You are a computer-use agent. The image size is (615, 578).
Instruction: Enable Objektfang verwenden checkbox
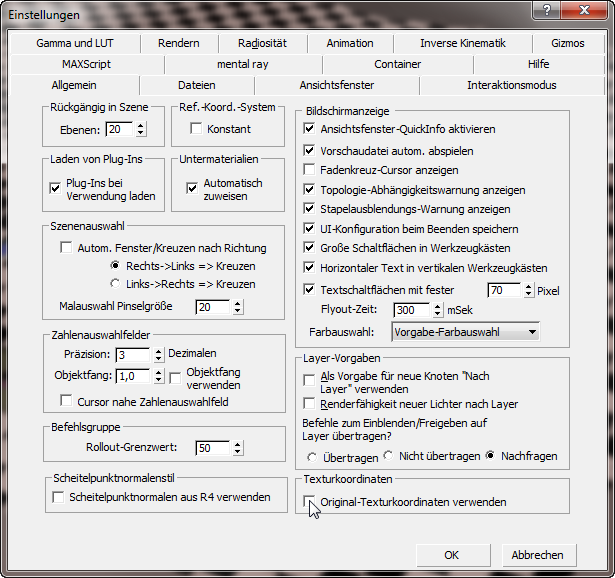click(175, 378)
